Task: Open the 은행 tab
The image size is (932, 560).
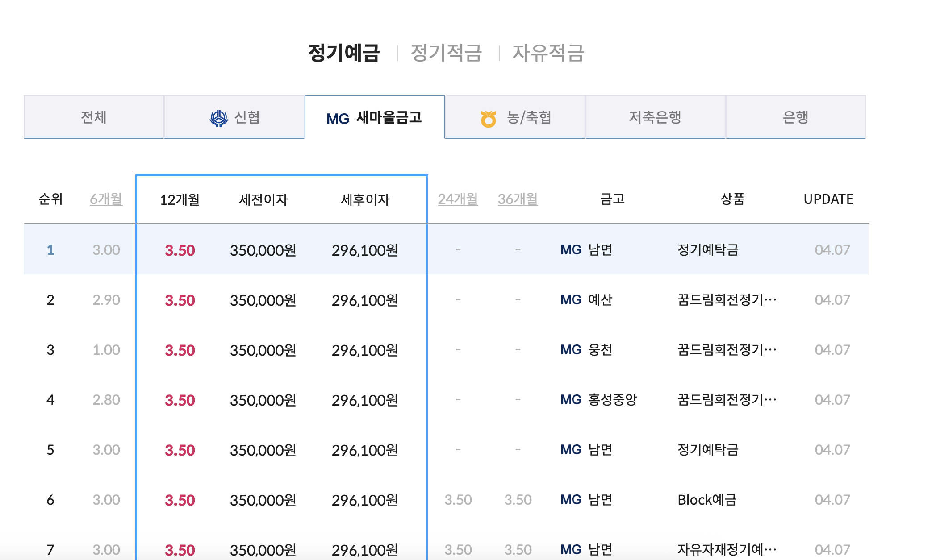Action: 795,117
